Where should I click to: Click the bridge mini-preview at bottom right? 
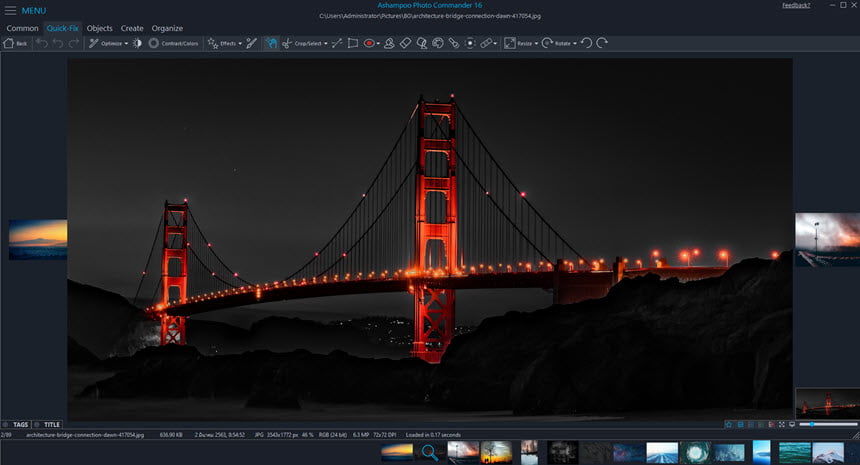pos(828,403)
